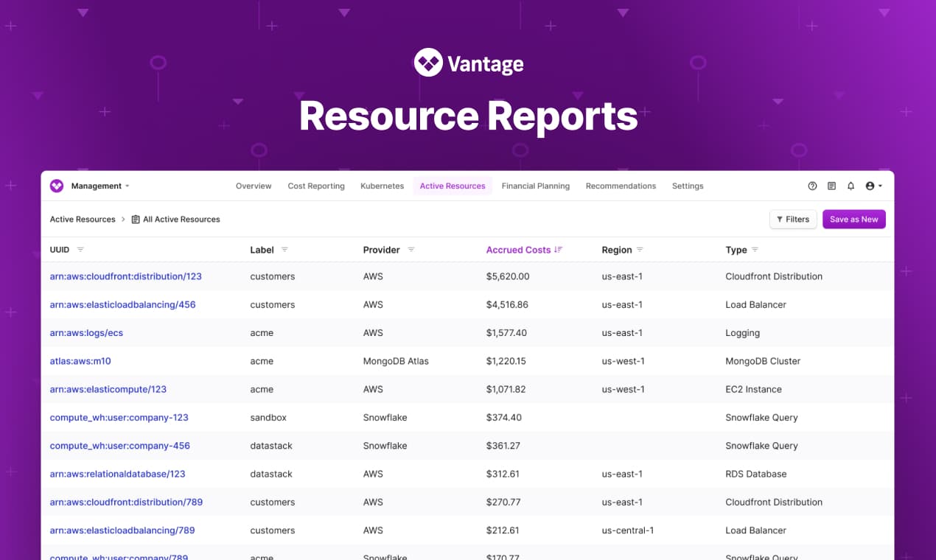Click the notifications bell icon
936x560 pixels.
pos(850,186)
